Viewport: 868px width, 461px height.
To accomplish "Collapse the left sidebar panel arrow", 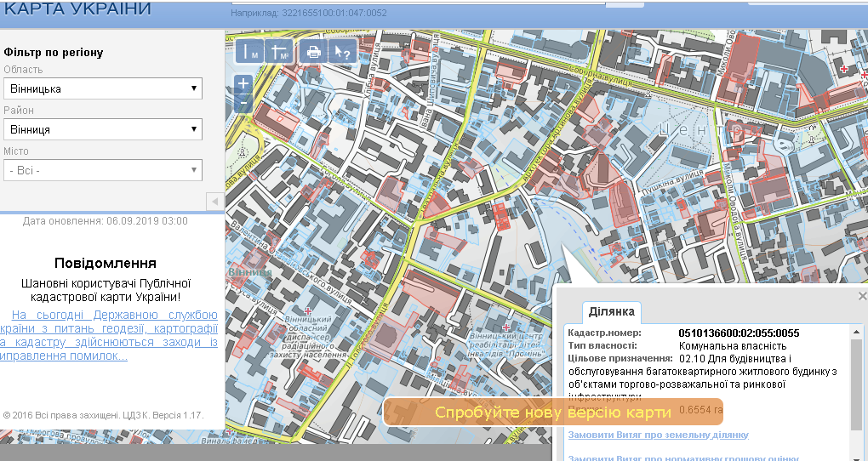I will coord(215,202).
